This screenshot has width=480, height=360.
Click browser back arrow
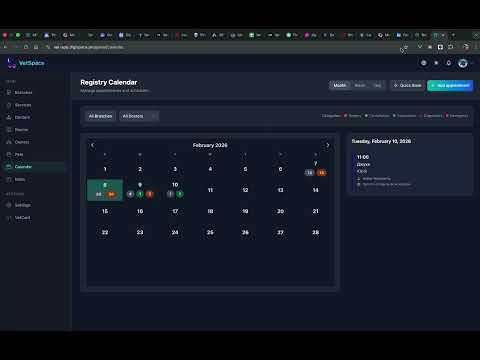5,47
